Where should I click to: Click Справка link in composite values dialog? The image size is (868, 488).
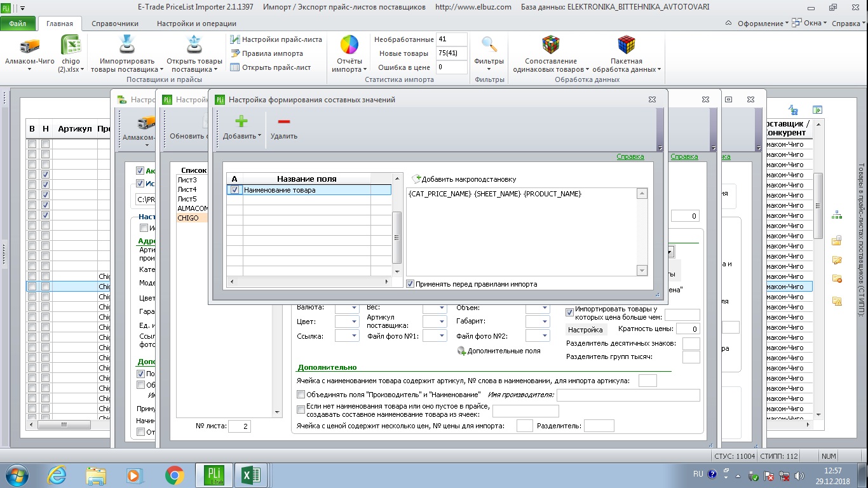(x=630, y=156)
